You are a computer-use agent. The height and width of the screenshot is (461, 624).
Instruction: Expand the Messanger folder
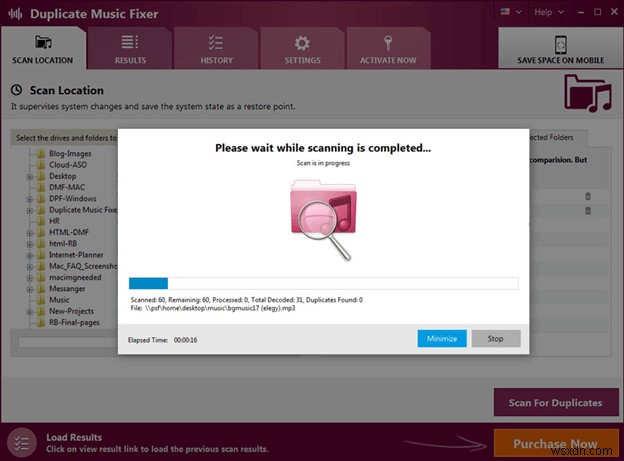[x=30, y=289]
